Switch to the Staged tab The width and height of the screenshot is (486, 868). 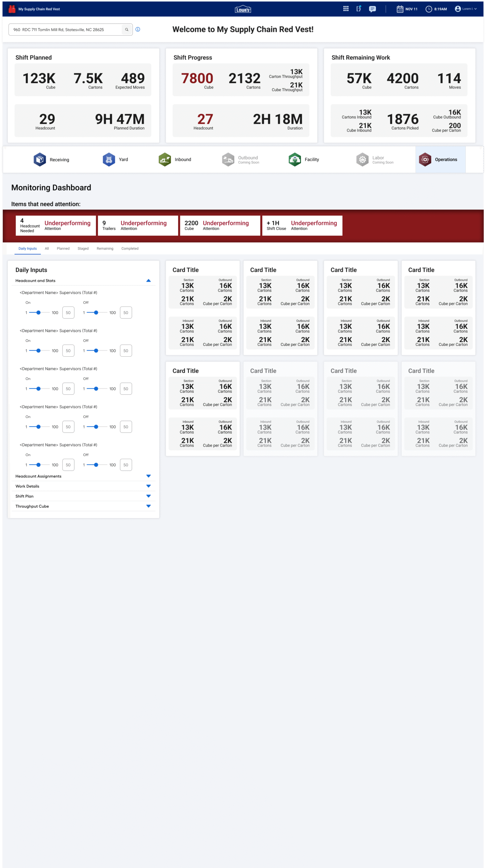(83, 249)
